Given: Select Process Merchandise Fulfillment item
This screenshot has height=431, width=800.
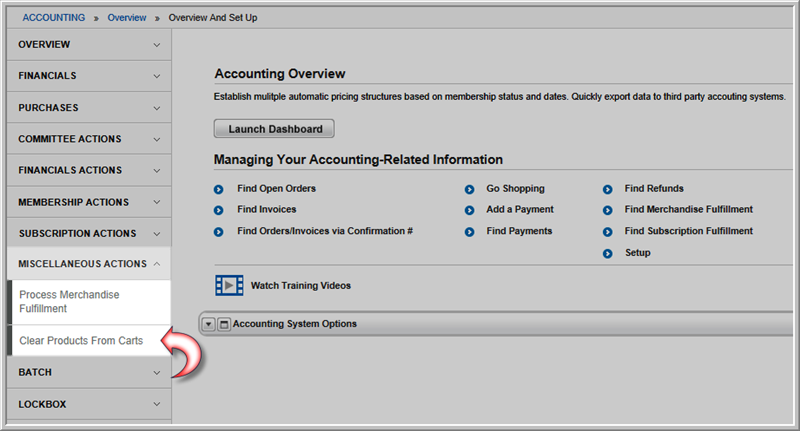Looking at the screenshot, I should [69, 301].
